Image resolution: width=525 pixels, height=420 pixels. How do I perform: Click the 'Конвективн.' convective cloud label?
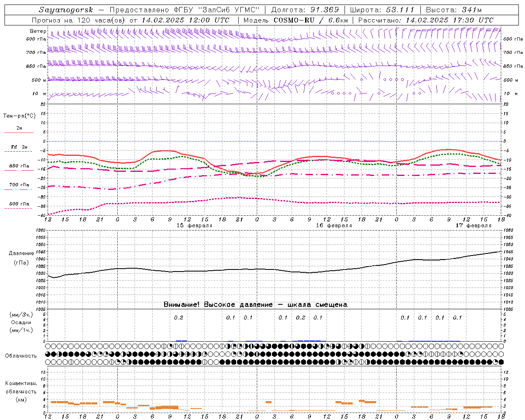(21, 383)
